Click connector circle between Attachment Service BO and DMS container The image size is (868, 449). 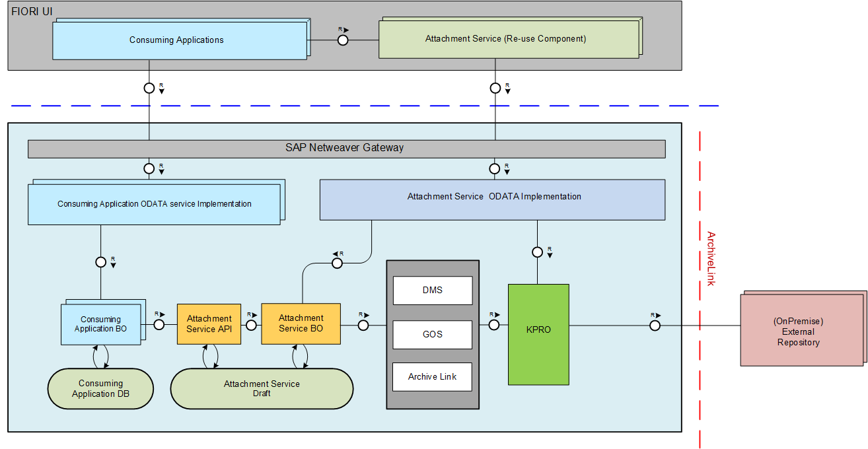(x=363, y=325)
